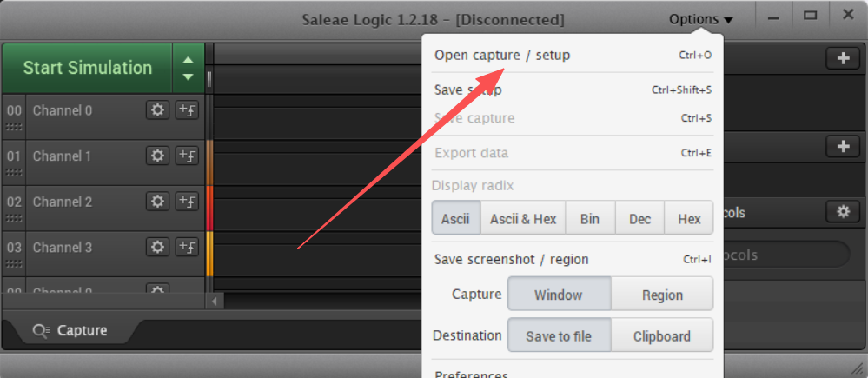Choose Open capture / setup
Screen dimensions: 868x378
(x=502, y=55)
